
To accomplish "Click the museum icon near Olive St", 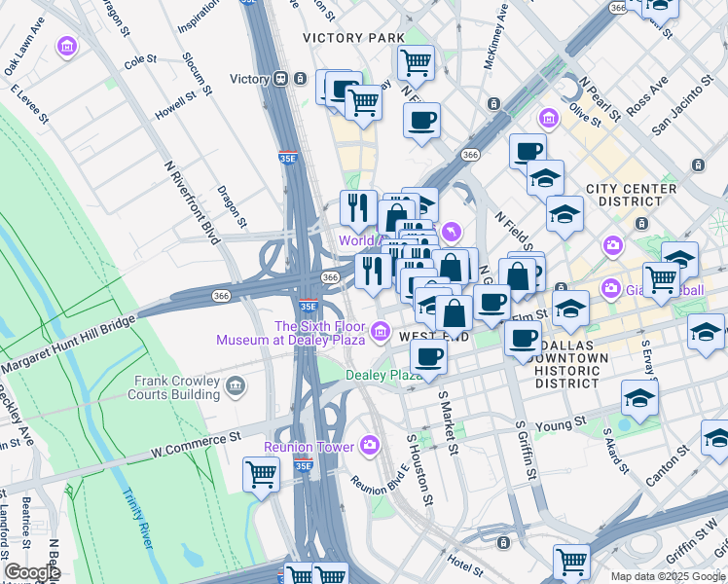I will coord(548,119).
